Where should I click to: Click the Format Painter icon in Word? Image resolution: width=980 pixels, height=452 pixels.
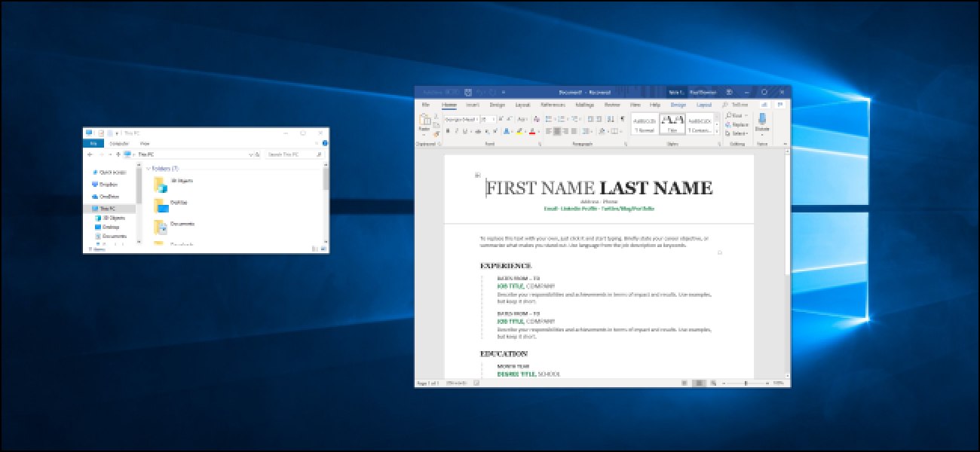pos(436,134)
